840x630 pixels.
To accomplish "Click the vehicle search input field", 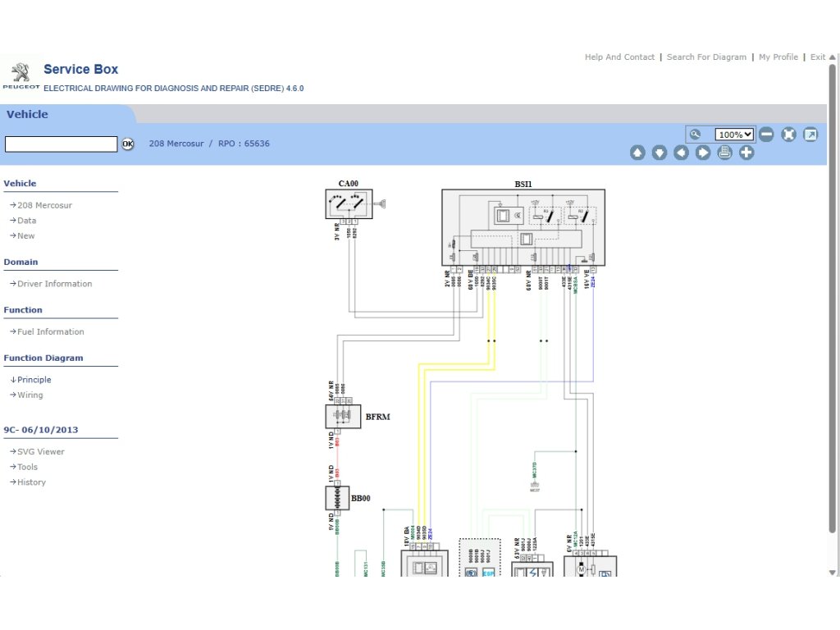I will [x=62, y=144].
